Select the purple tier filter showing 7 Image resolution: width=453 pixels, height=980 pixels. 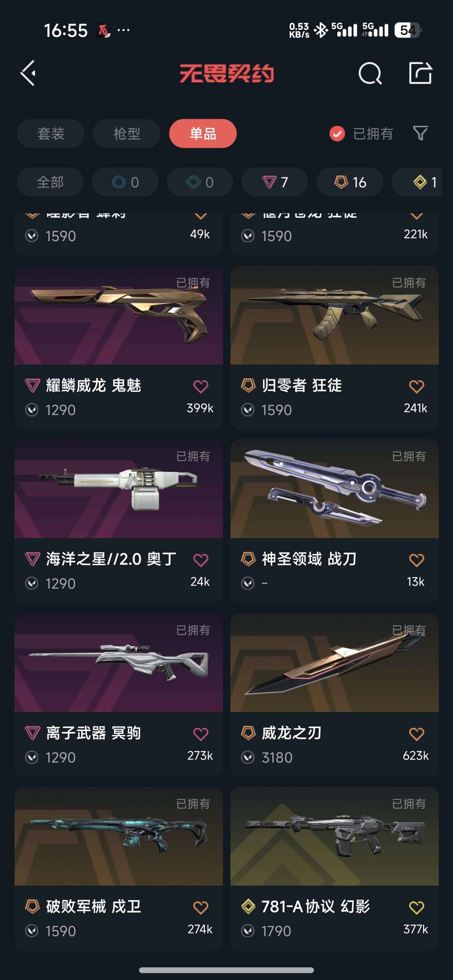pos(275,182)
